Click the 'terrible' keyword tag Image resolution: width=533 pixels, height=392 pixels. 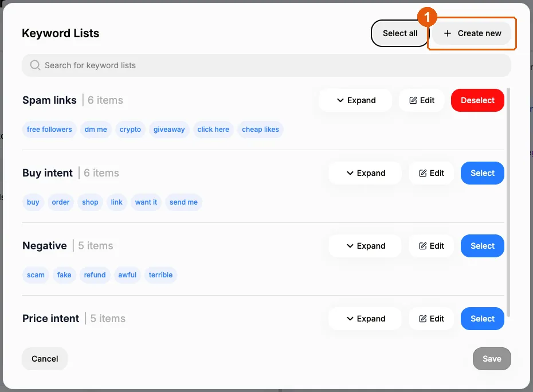click(x=160, y=275)
